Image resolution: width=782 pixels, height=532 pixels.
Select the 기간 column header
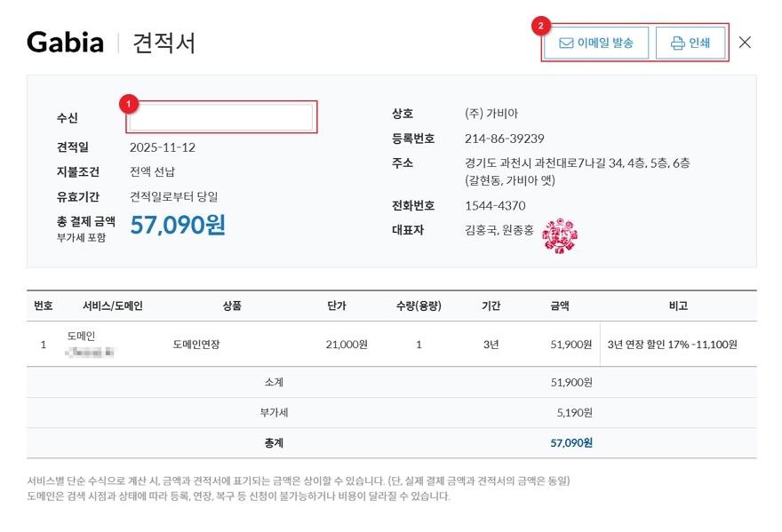click(491, 306)
